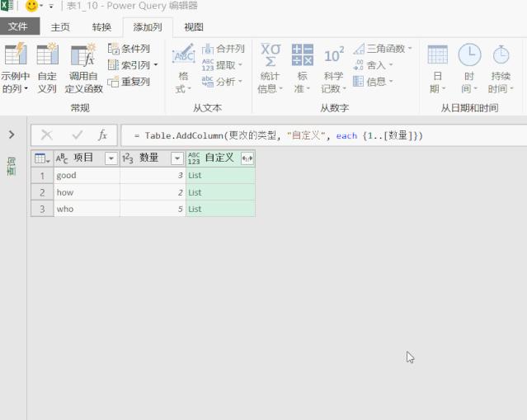
Task: Click the 123 type icon of 数量 column
Action: click(x=127, y=158)
